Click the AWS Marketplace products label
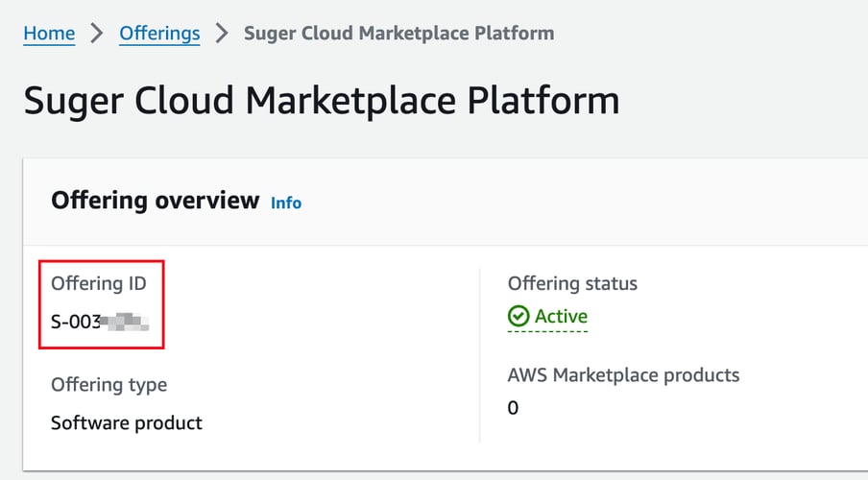 pos(623,375)
